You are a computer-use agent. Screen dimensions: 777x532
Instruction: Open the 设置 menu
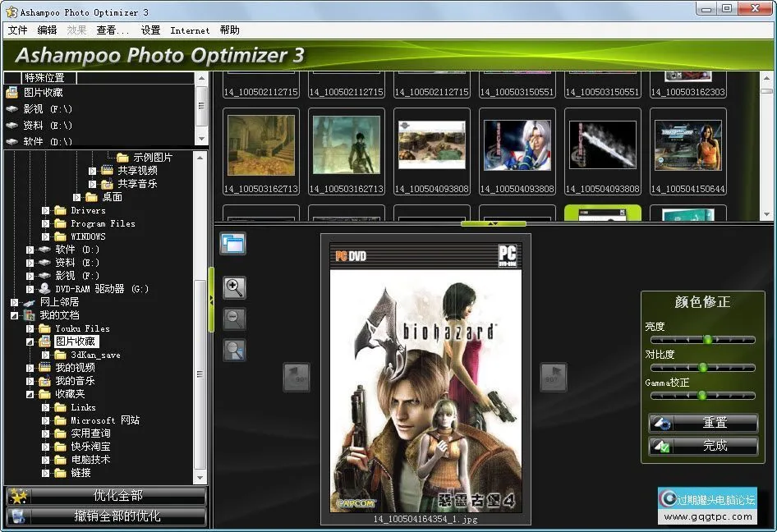[x=150, y=30]
